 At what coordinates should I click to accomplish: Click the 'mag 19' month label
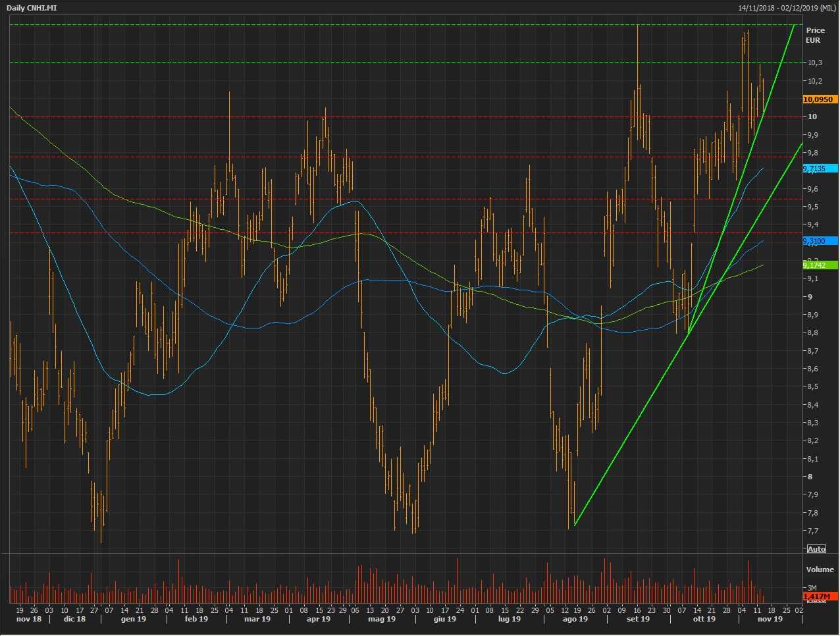click(x=382, y=619)
